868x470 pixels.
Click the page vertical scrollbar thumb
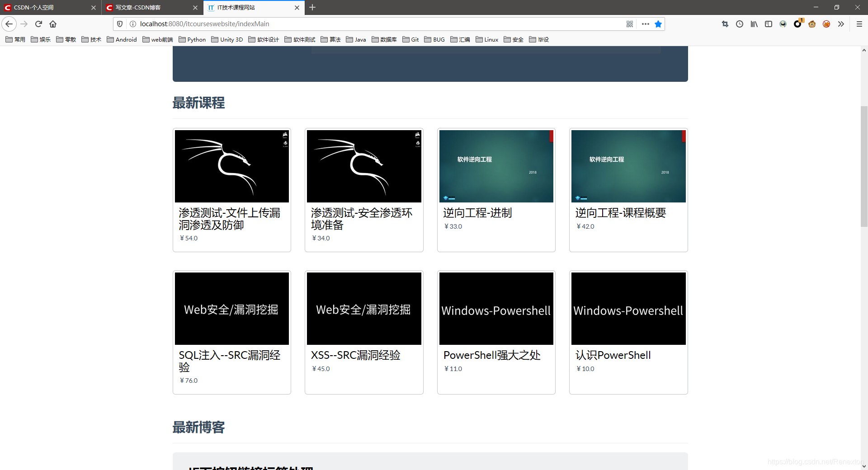[864, 166]
